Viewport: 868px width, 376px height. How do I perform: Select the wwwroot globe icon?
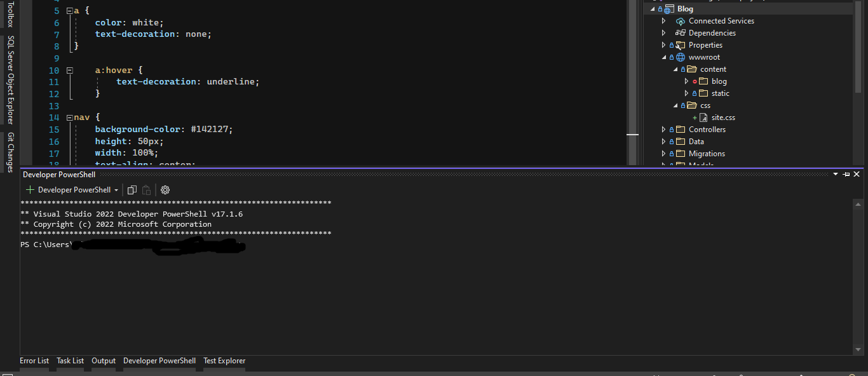pos(681,57)
